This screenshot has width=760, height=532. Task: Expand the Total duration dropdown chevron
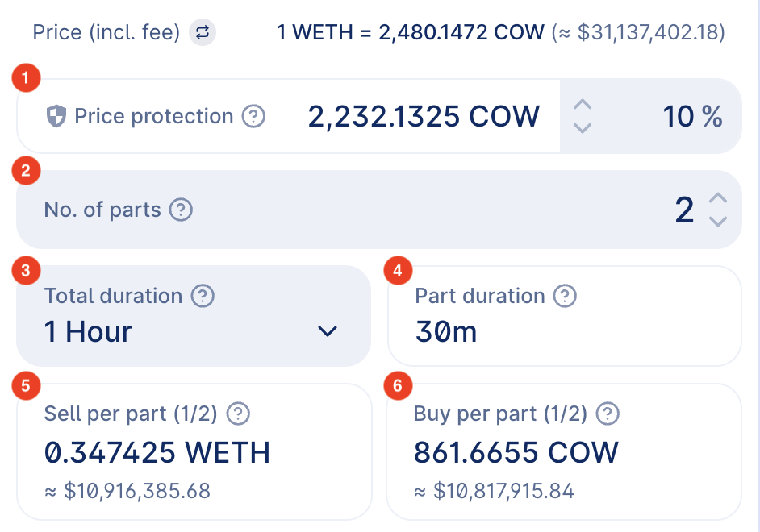(x=327, y=331)
